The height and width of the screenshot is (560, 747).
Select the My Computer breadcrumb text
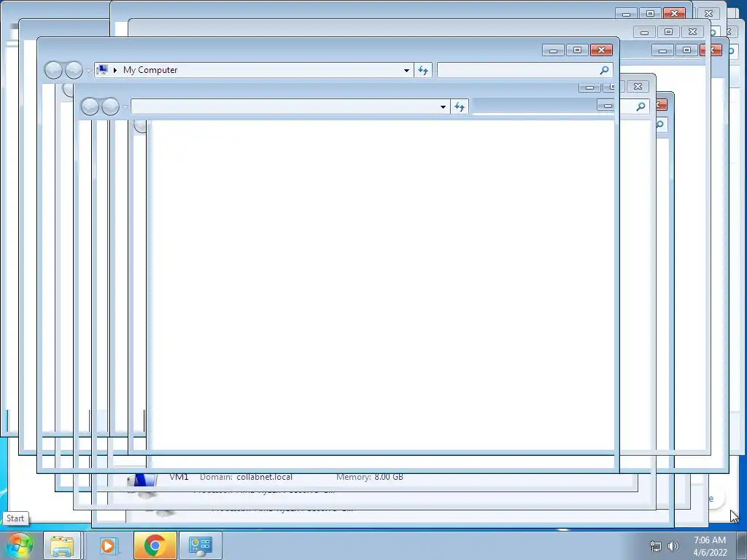(x=150, y=70)
